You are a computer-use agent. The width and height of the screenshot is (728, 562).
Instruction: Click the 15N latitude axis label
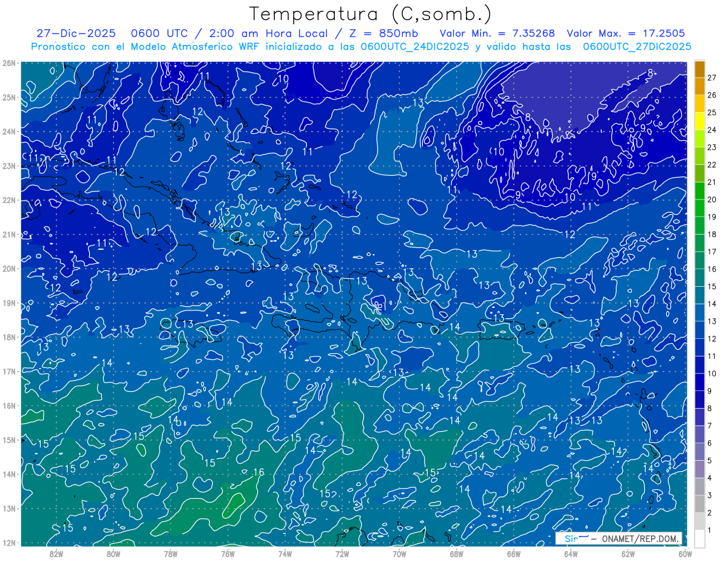tap(9, 440)
